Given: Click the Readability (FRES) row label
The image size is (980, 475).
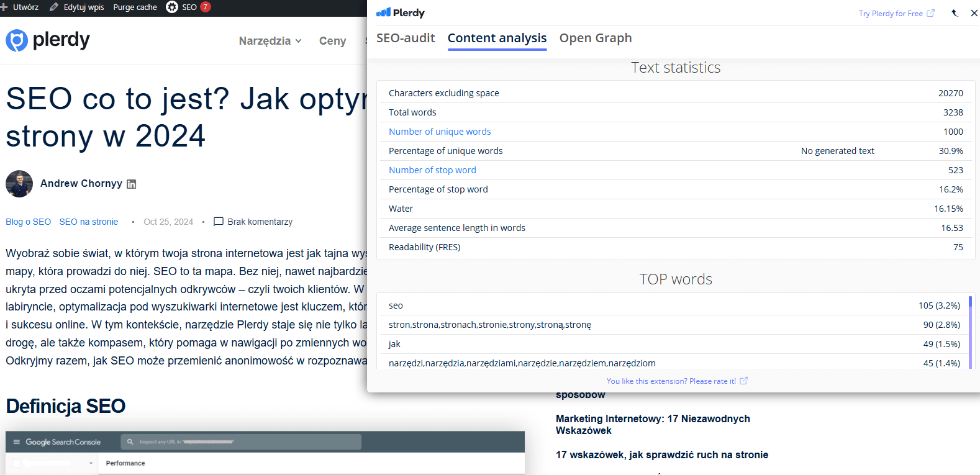Looking at the screenshot, I should point(424,247).
